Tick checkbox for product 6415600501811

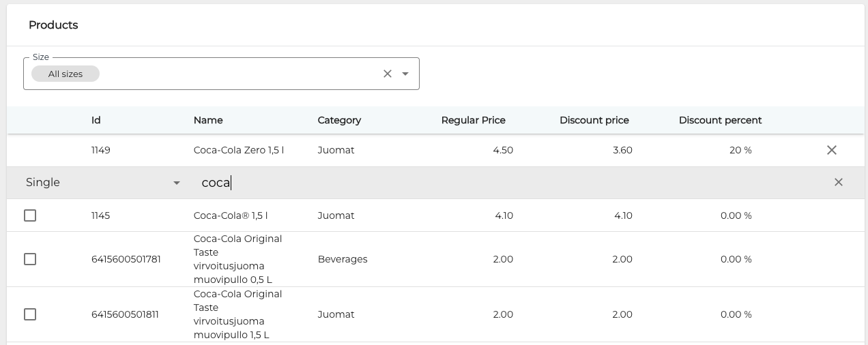point(30,314)
